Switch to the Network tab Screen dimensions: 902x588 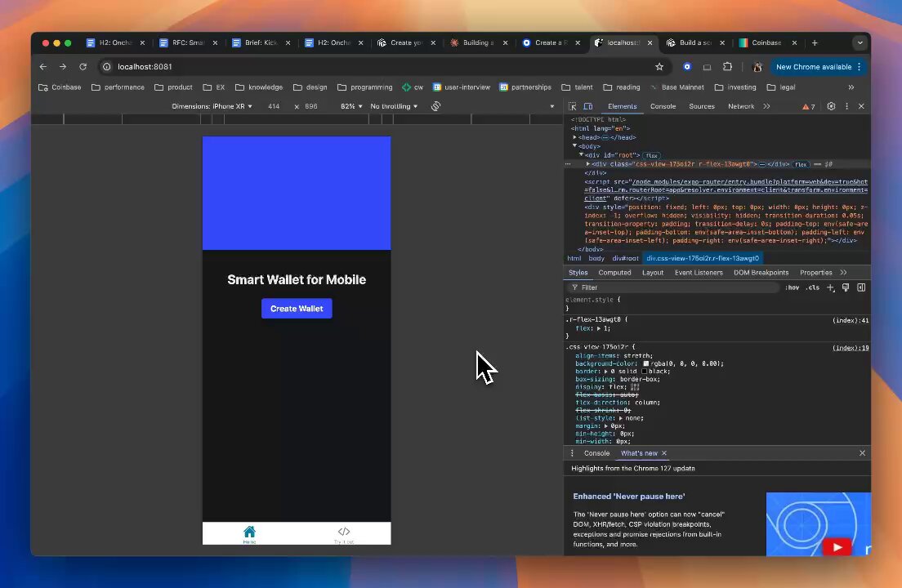point(741,106)
